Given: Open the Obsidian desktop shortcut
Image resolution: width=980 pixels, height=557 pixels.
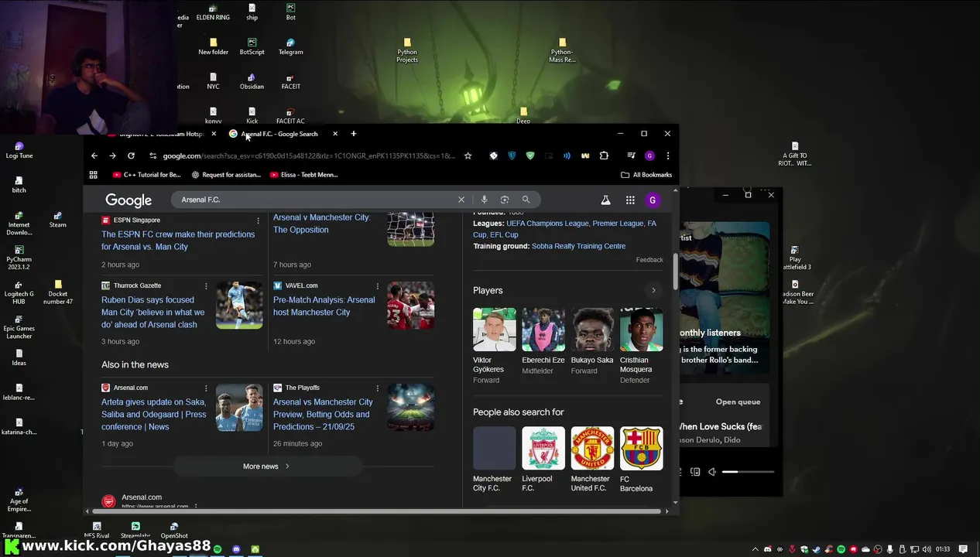Looking at the screenshot, I should (x=252, y=81).
